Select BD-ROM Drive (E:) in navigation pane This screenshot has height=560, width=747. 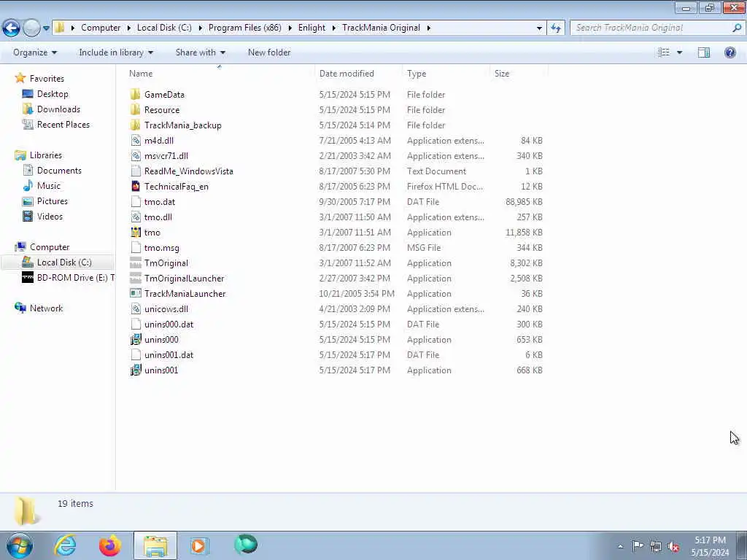pyautogui.click(x=76, y=278)
